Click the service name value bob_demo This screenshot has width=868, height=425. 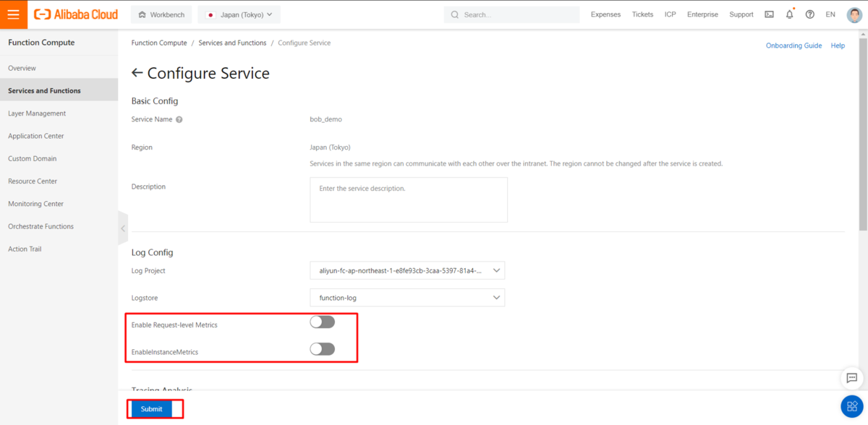325,119
